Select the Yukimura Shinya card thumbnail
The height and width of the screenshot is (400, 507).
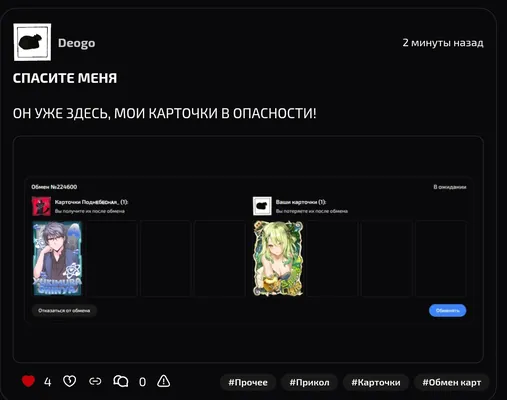(57, 258)
